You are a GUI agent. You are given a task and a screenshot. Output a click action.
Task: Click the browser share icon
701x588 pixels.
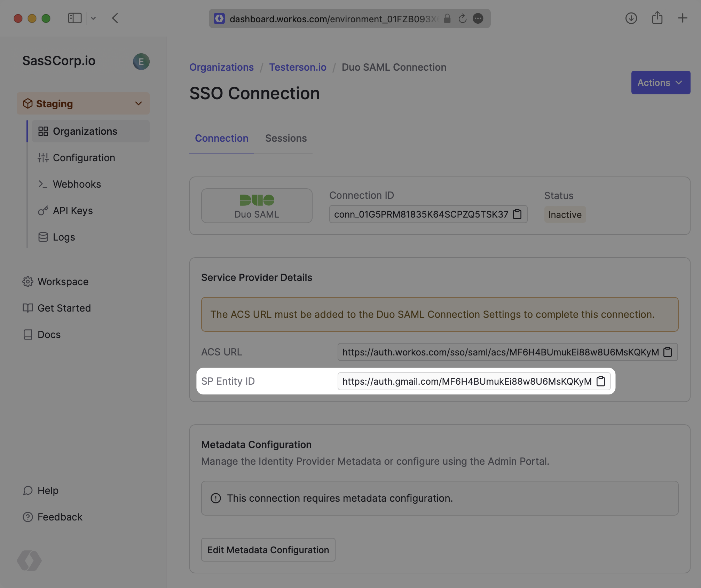pos(657,18)
